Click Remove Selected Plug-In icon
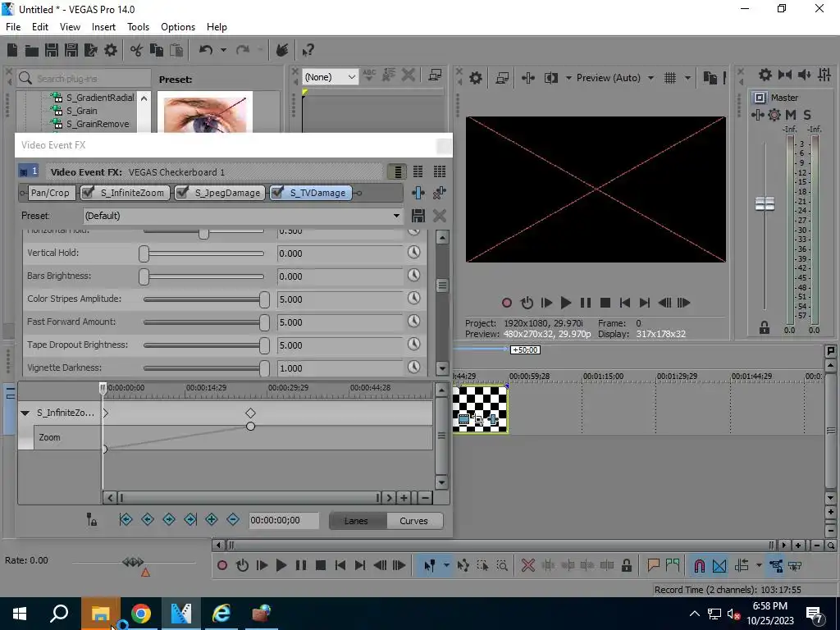This screenshot has height=630, width=840. 440,193
